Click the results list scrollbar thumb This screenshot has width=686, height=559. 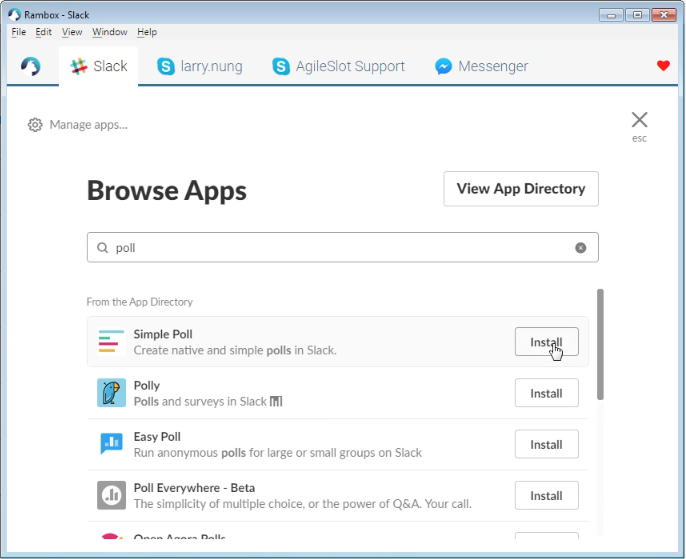pyautogui.click(x=600, y=344)
